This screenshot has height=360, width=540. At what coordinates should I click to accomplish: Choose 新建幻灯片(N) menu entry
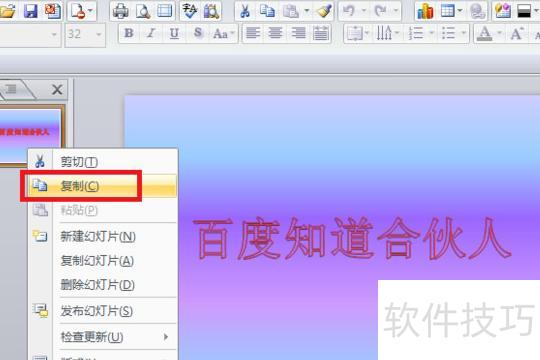(x=103, y=236)
